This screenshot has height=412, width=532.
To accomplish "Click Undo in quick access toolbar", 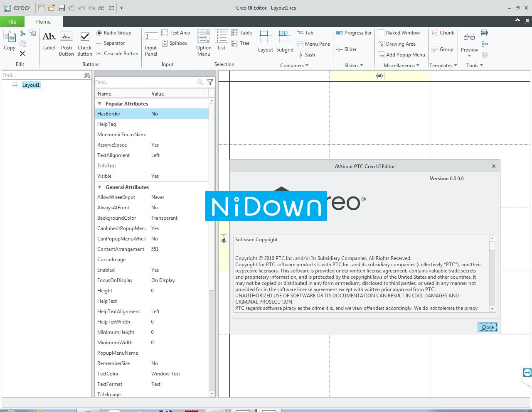I will [81, 8].
